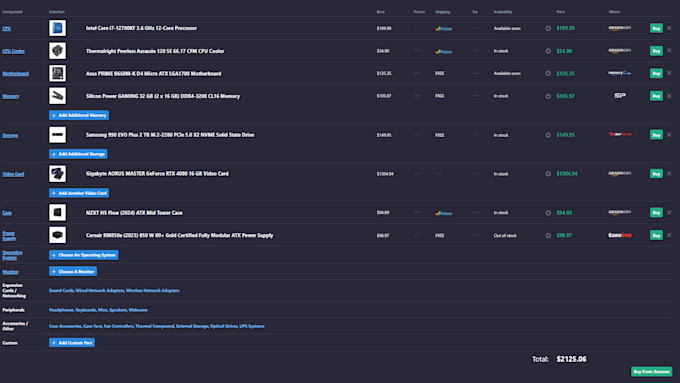Remove the Samsung 990 EVO Plus drive
Screen dimensions: 680x383
[669, 135]
